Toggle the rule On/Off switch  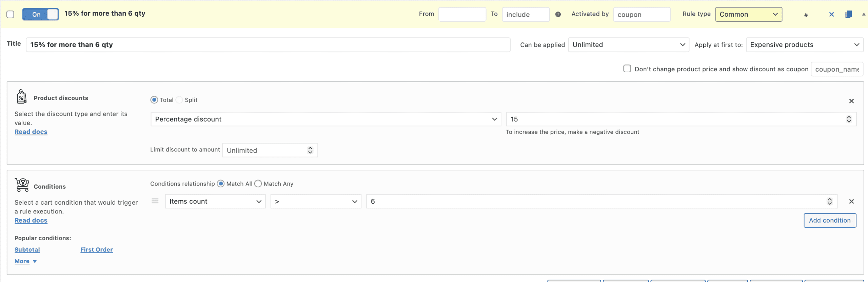[40, 14]
